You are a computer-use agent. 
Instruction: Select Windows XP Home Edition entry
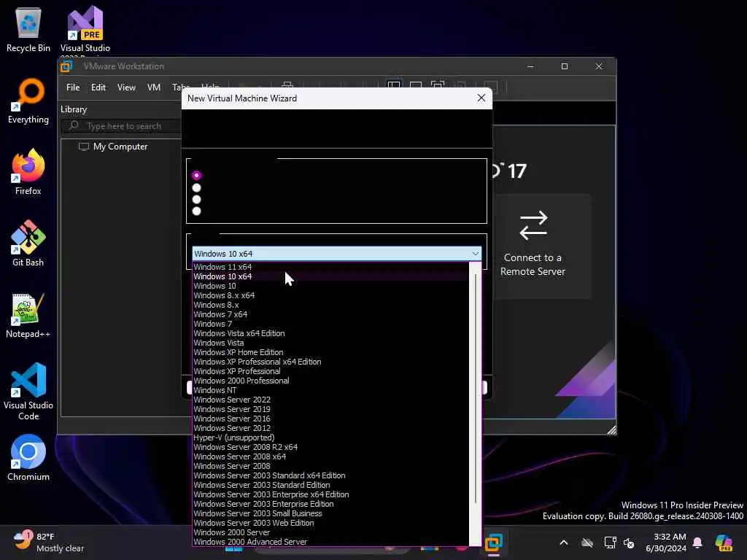click(330, 352)
